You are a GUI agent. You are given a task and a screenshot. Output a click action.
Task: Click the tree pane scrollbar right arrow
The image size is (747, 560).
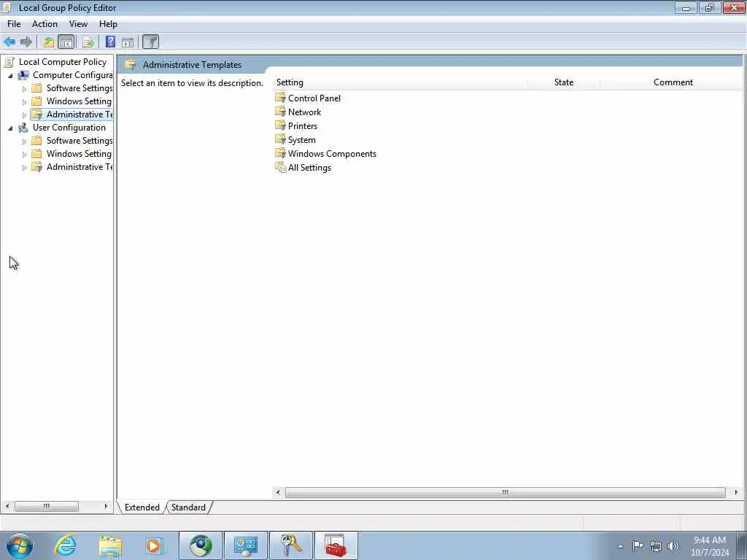click(x=106, y=506)
